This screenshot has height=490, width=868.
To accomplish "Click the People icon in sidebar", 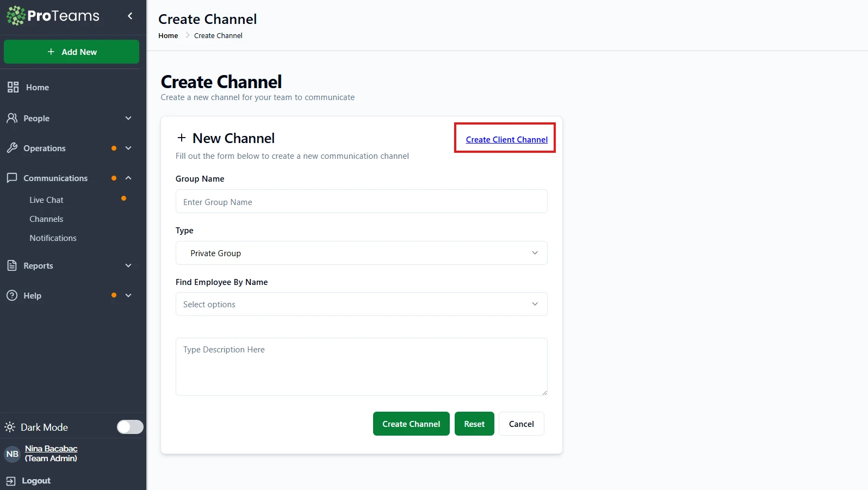I will coord(12,118).
